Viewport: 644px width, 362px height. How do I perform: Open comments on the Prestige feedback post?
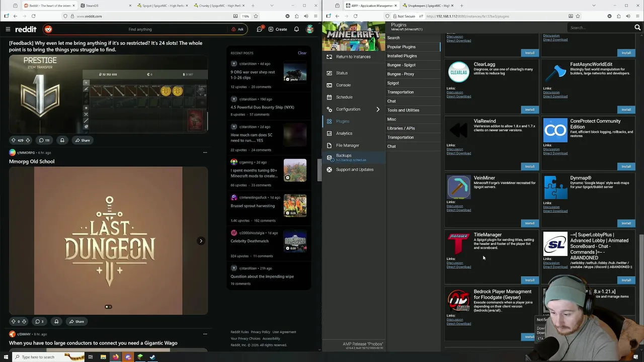point(44,140)
